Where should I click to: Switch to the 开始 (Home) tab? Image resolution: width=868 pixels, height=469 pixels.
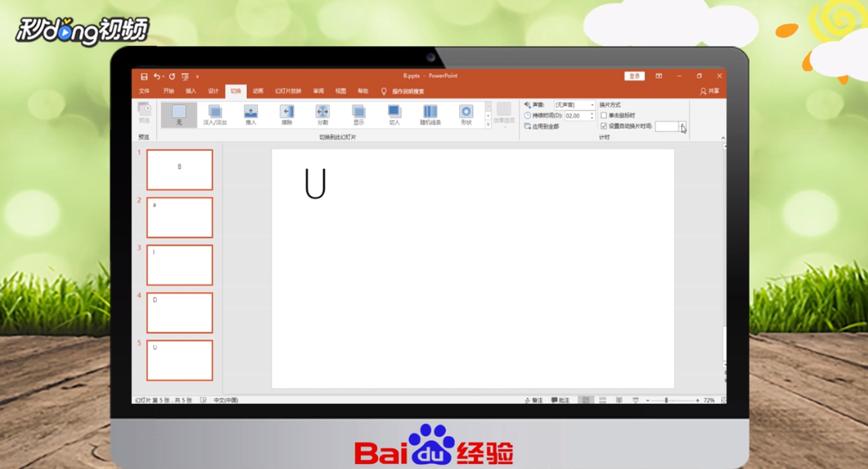tap(169, 91)
